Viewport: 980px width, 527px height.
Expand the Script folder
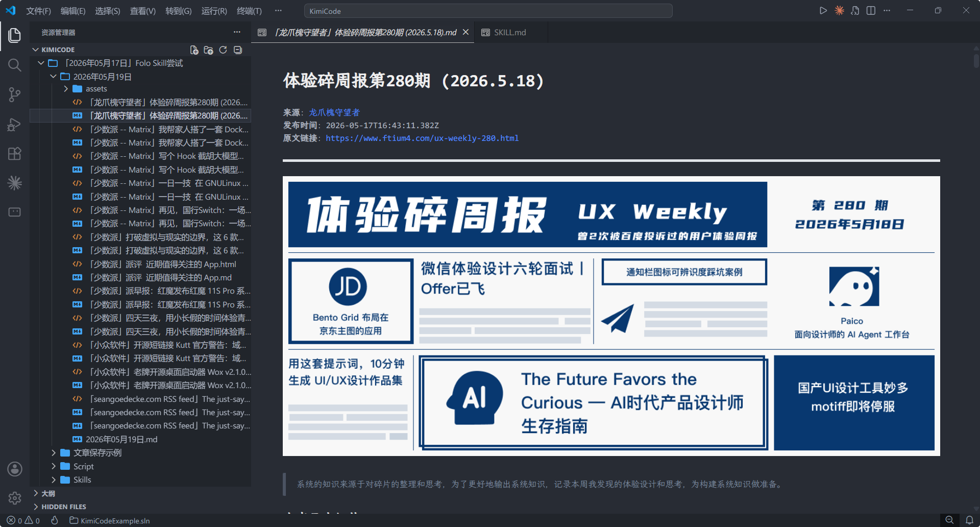(54, 466)
